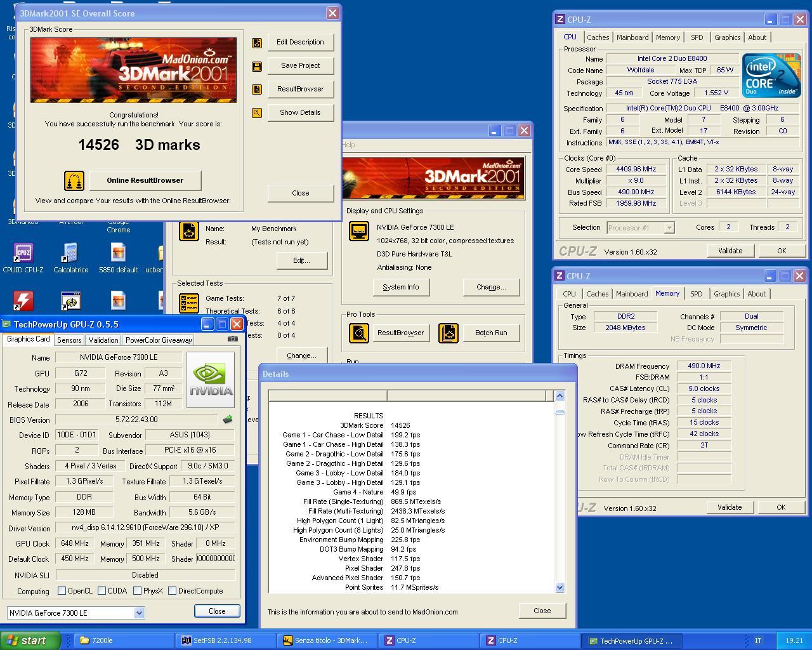812x650 pixels.
Task: Click the GPU-Z title bar app icon
Action: pos(7,324)
